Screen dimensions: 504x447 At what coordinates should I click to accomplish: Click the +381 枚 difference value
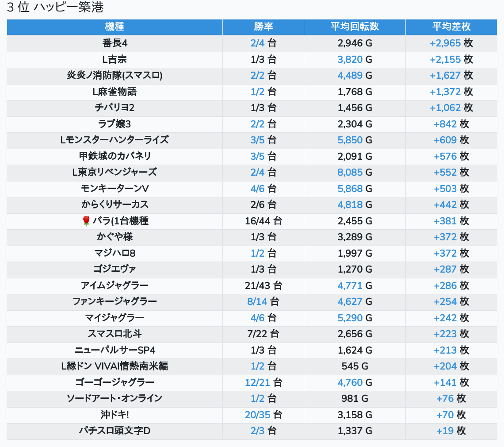[x=451, y=221]
